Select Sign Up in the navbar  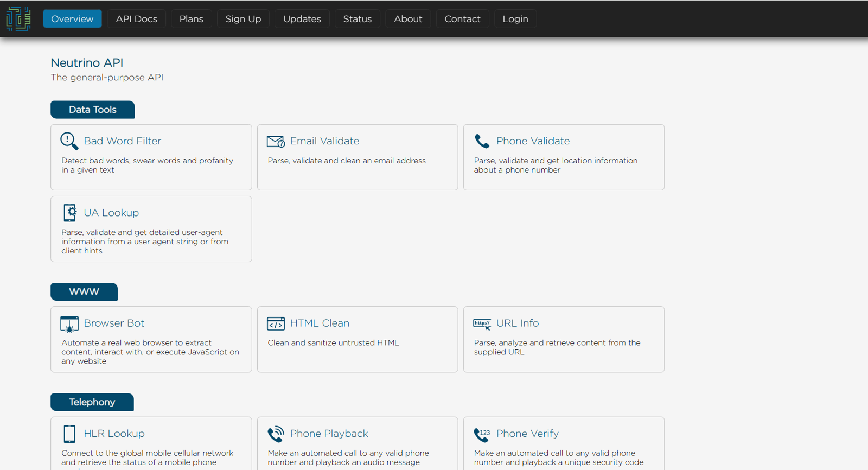(243, 18)
